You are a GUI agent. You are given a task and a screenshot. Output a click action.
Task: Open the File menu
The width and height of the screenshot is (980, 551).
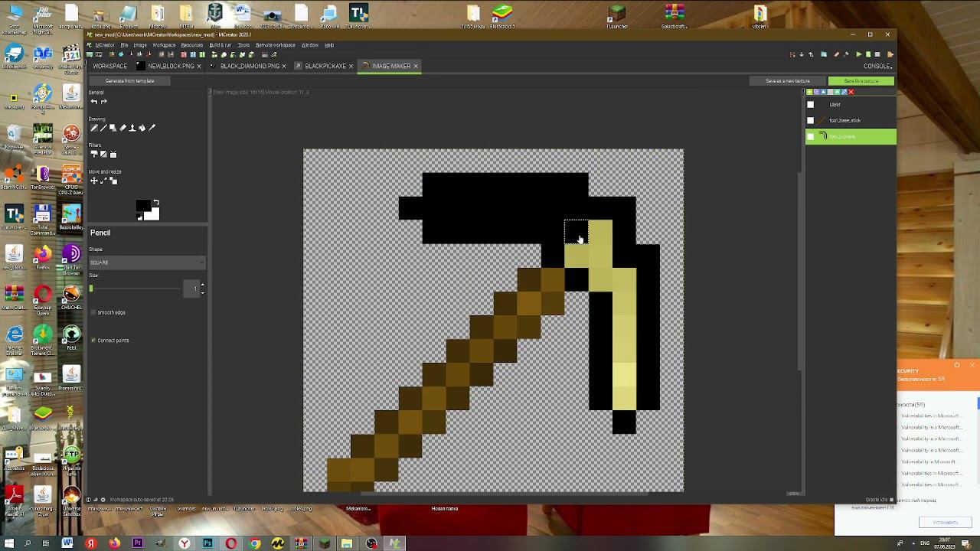coord(124,45)
